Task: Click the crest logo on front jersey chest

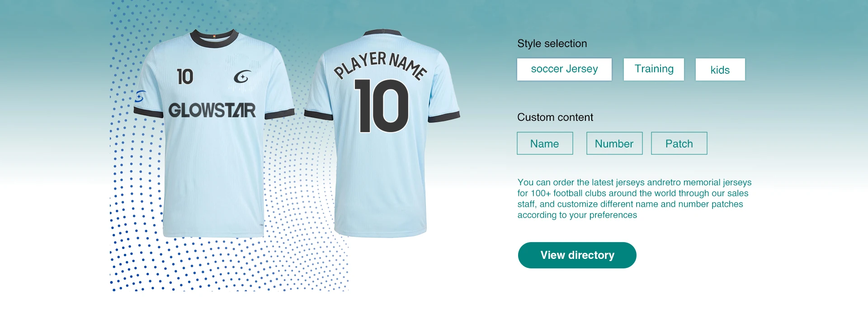Action: 242,77
